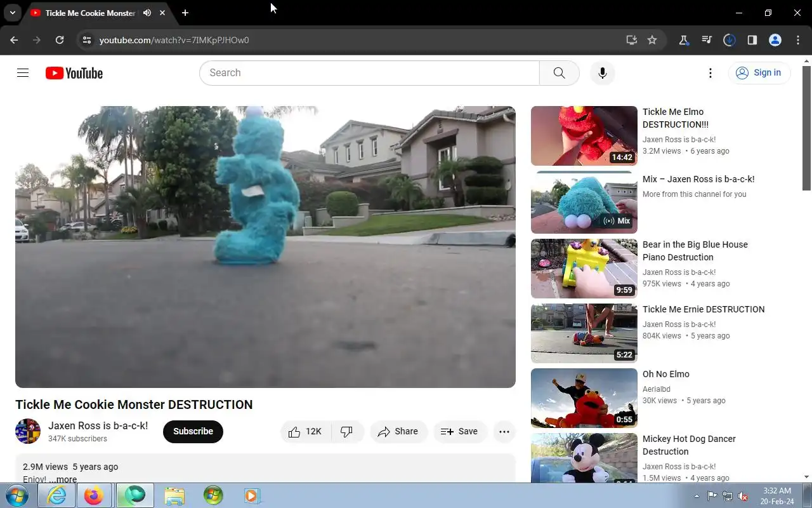The height and width of the screenshot is (508, 812).
Task: Open Oh No Elmo video title
Action: pyautogui.click(x=666, y=374)
